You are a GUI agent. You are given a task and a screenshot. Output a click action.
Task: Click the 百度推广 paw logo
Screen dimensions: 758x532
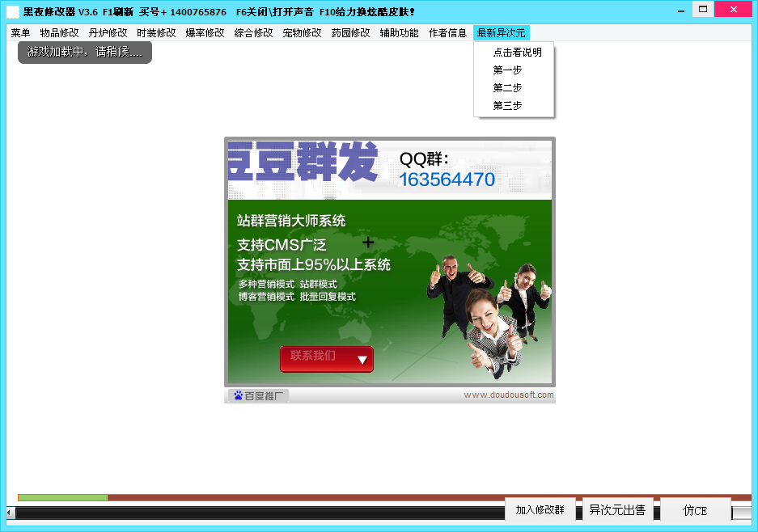click(x=239, y=395)
